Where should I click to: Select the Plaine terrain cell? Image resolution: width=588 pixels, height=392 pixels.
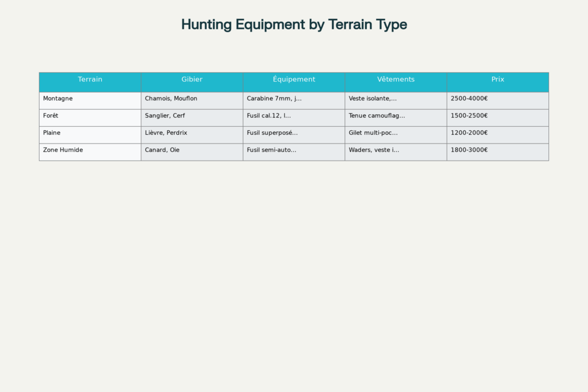pos(90,135)
